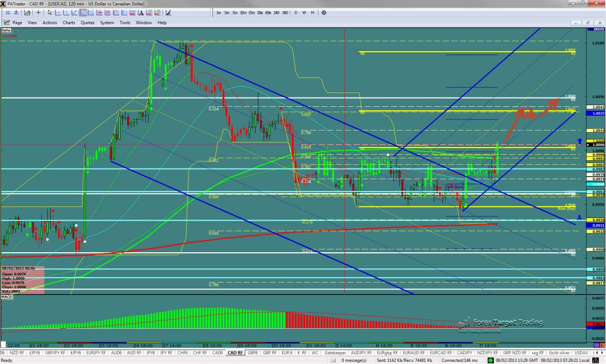This screenshot has width=606, height=364.
Task: Select the 15m timeframe button
Action: [x=251, y=12]
